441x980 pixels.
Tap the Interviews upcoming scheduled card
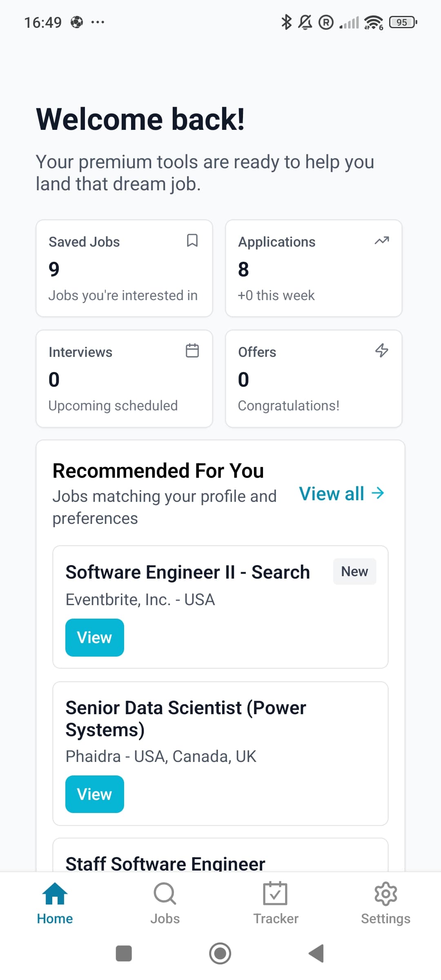pos(124,379)
